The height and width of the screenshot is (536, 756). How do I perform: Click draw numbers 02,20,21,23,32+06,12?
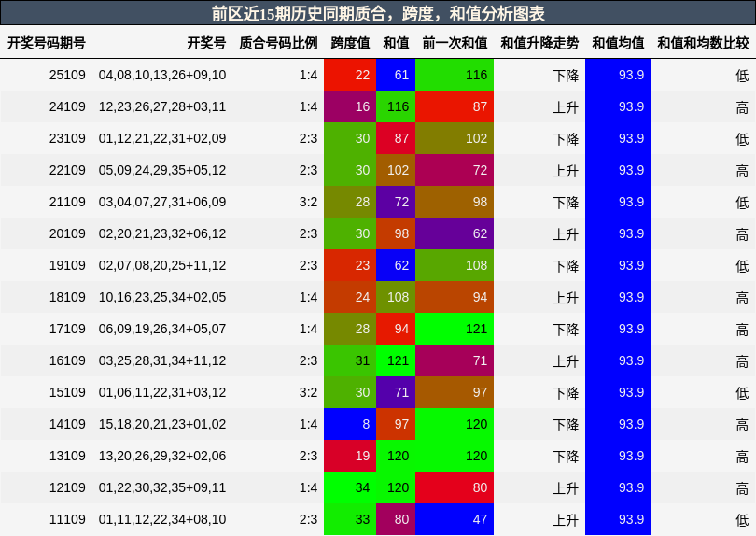pos(162,234)
